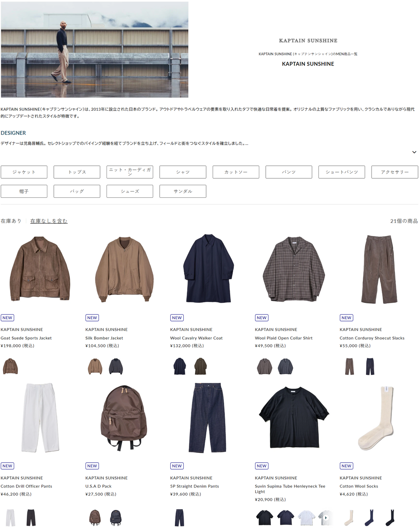Select navy Corduroy Shoecut Slacks swatch
This screenshot has height=531, width=420.
click(x=370, y=366)
